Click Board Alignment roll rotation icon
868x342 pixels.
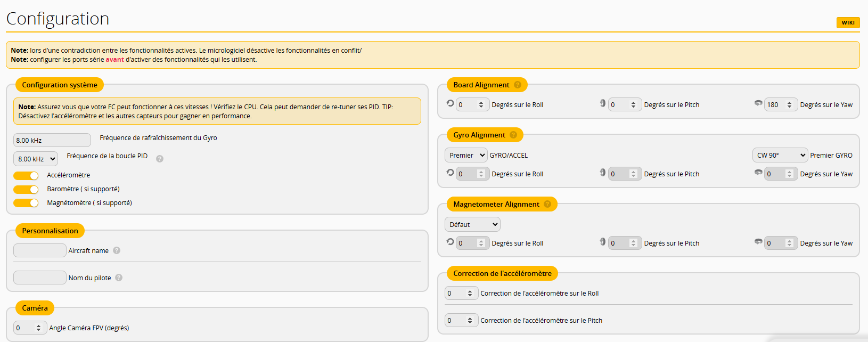pyautogui.click(x=450, y=103)
